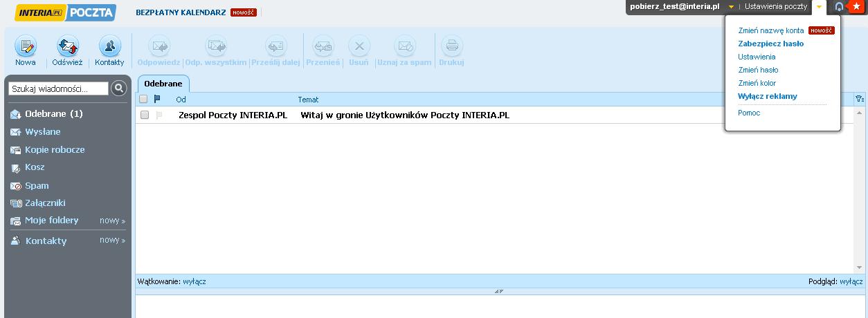Image resolution: width=868 pixels, height=318 pixels.
Task: Click the message list filter icon
Action: tap(860, 99)
